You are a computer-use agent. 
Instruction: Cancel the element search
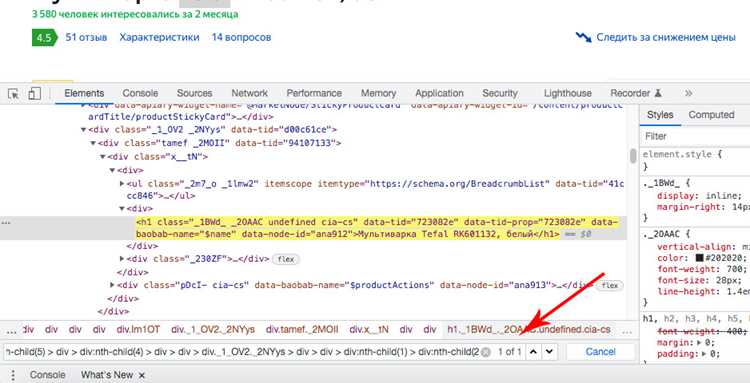pyautogui.click(x=600, y=352)
